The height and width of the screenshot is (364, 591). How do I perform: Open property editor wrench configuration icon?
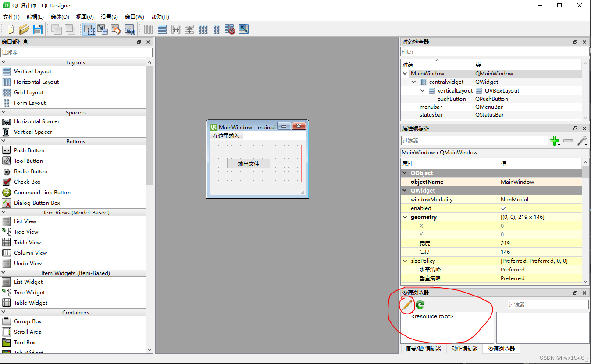(582, 141)
